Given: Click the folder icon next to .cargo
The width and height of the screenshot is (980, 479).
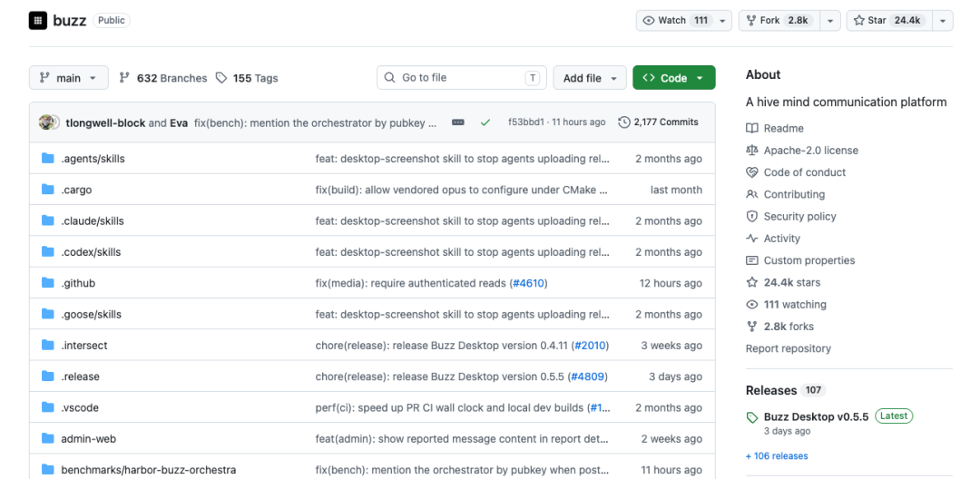Looking at the screenshot, I should coord(47,190).
